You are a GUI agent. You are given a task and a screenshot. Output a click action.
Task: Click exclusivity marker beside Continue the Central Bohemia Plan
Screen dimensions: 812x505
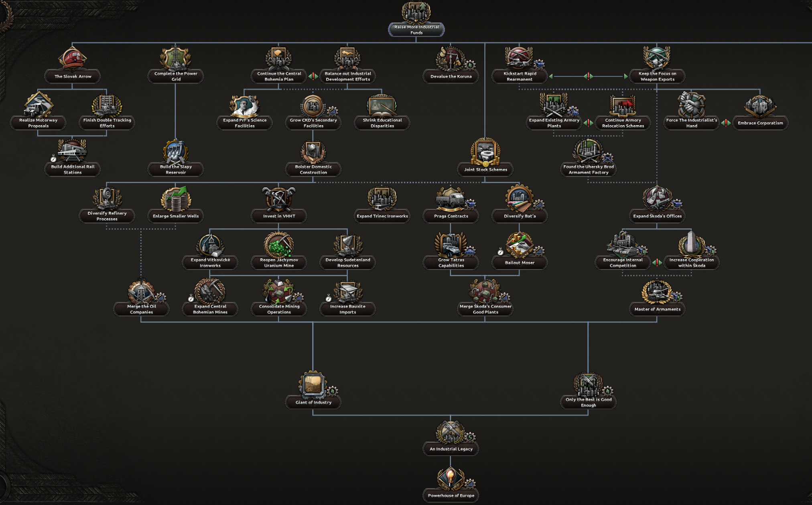tap(313, 76)
